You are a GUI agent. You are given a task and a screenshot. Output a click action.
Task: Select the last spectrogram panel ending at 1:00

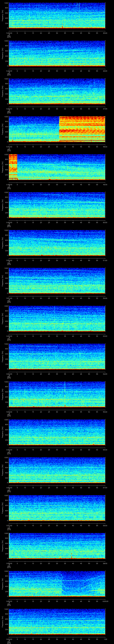coord(57,621)
